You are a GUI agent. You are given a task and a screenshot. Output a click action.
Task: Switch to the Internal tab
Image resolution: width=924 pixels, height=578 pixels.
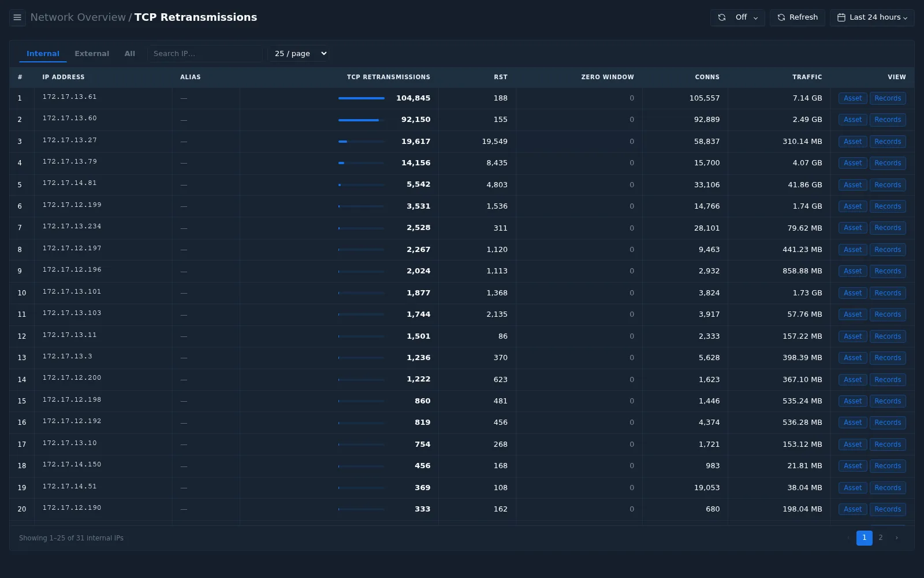click(x=43, y=54)
